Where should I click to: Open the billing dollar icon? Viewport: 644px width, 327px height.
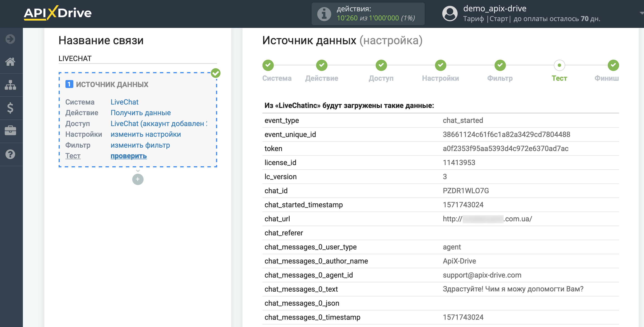click(10, 108)
